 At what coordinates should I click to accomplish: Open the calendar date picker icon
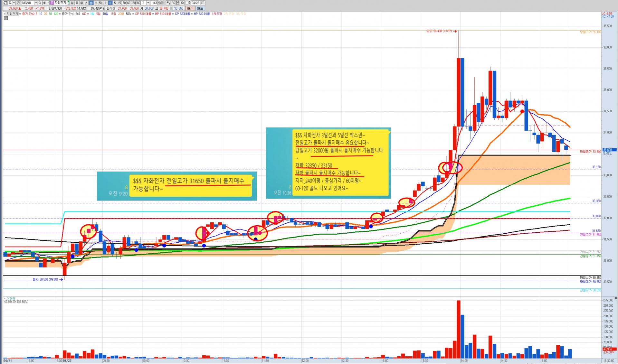click(203, 3)
